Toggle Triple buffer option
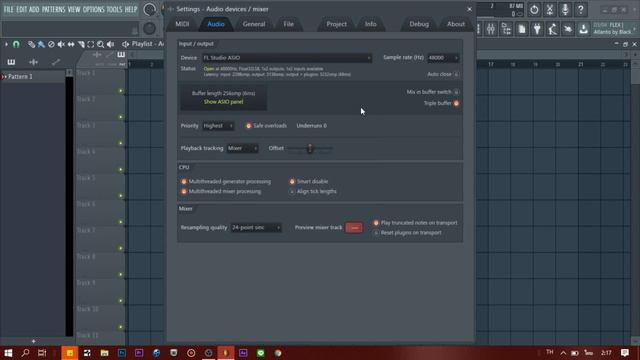 tap(456, 103)
